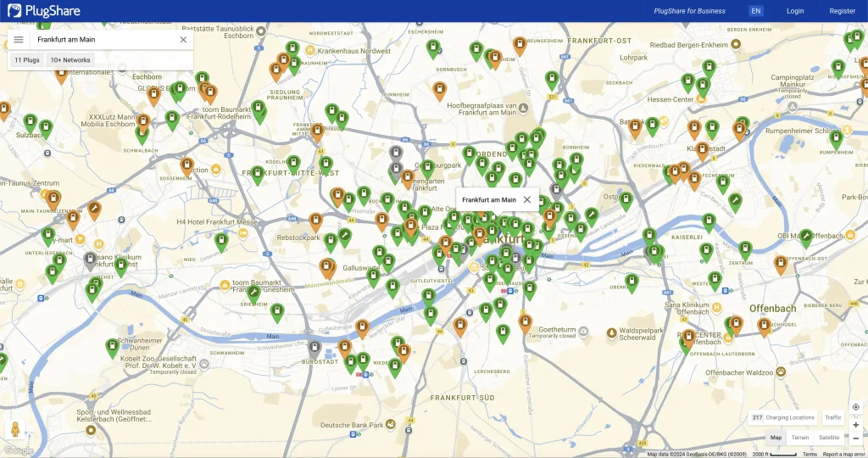868x458 pixels.
Task: Open the 10+ Networks filter
Action: [70, 60]
